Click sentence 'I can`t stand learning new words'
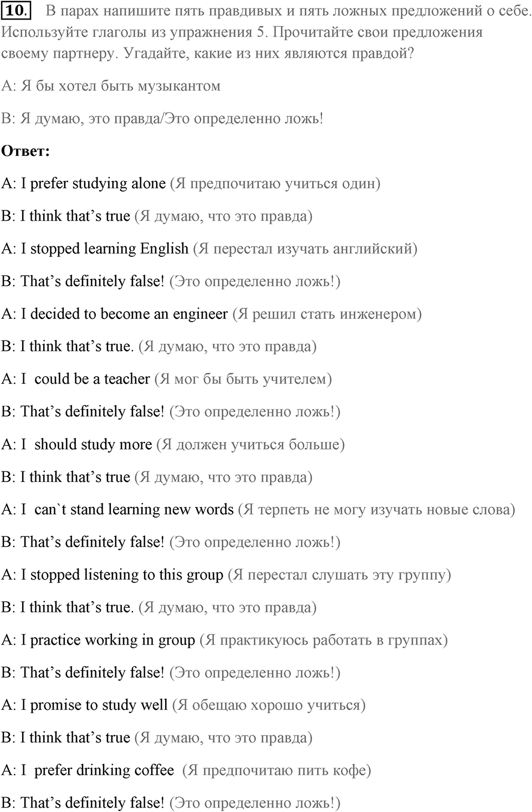 click(127, 509)
